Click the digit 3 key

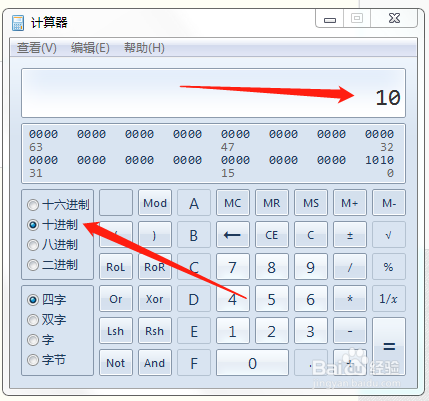point(311,331)
